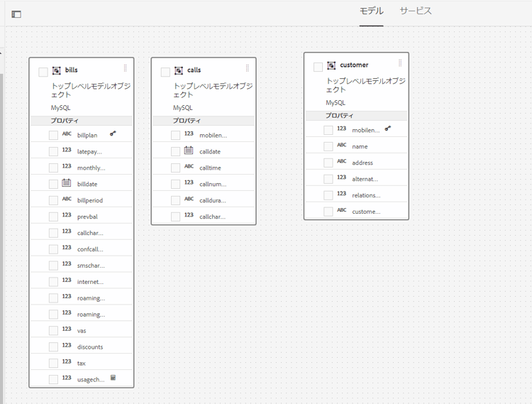Click the calls model object icon
Image resolution: width=532 pixels, height=404 pixels.
[x=179, y=70]
